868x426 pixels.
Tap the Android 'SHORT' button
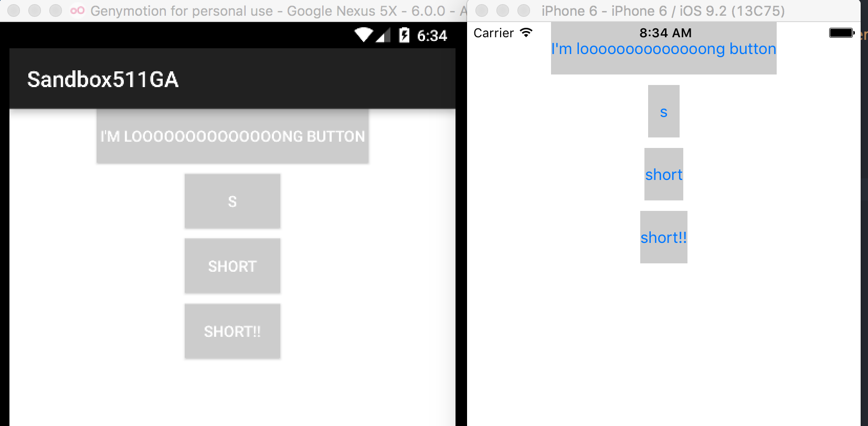[x=232, y=266]
